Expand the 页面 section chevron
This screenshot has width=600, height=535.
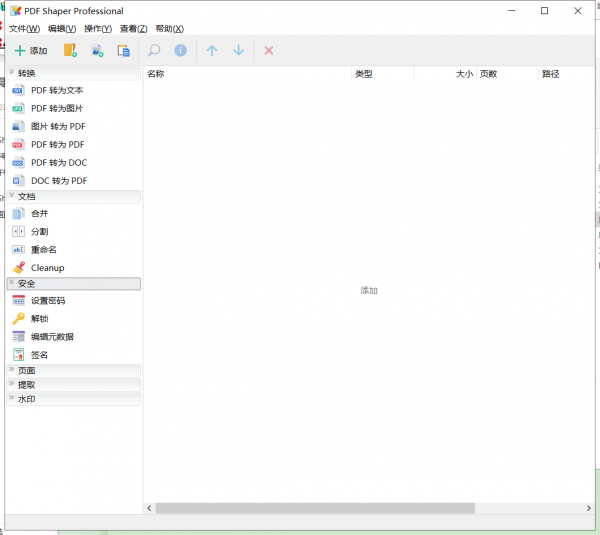[11, 369]
